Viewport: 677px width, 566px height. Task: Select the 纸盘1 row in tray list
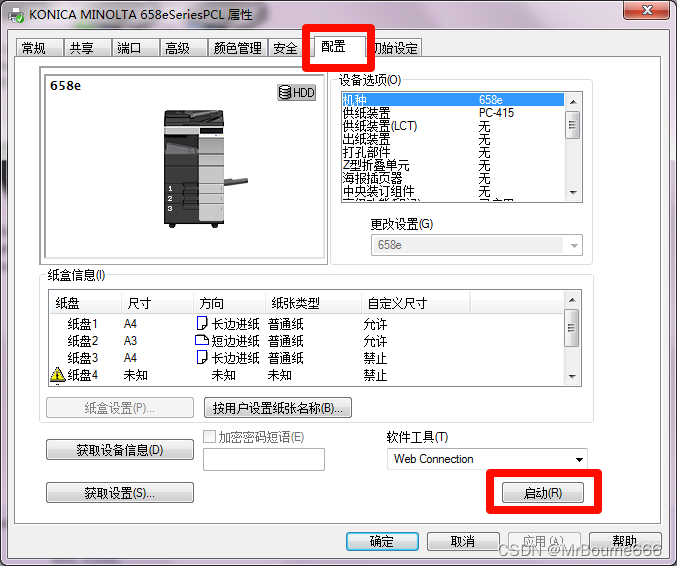point(307,323)
